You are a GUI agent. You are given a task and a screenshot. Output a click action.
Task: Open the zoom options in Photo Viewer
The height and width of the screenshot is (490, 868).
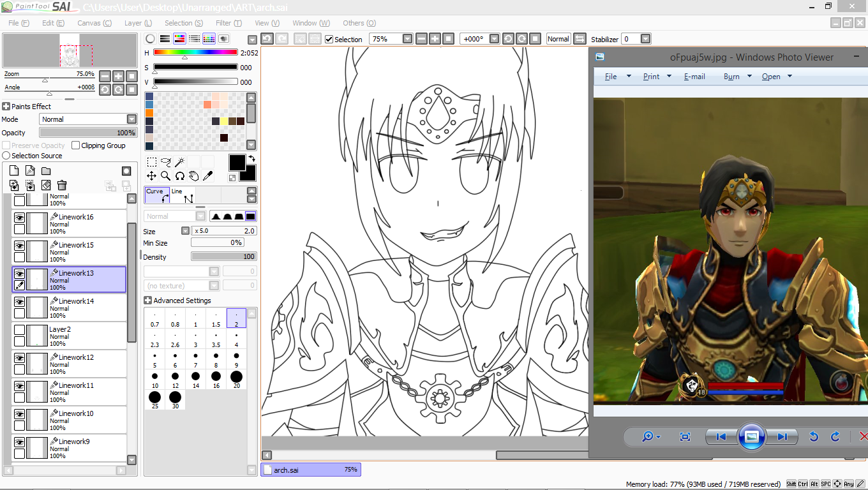point(651,436)
